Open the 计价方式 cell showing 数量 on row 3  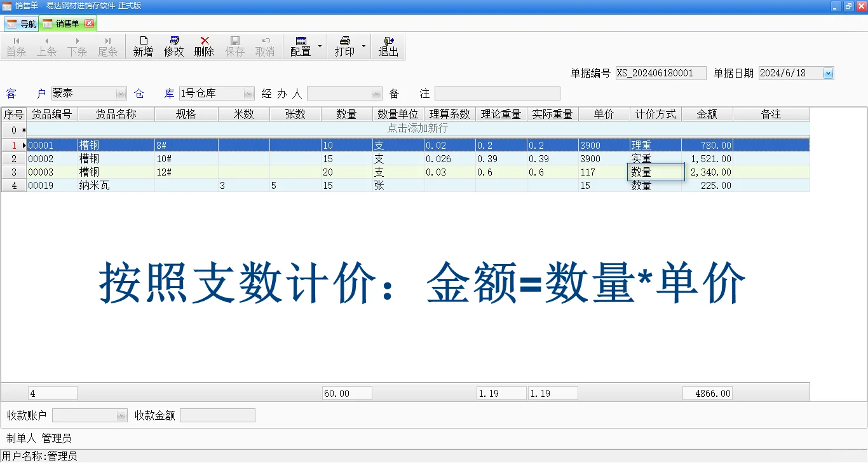point(655,172)
